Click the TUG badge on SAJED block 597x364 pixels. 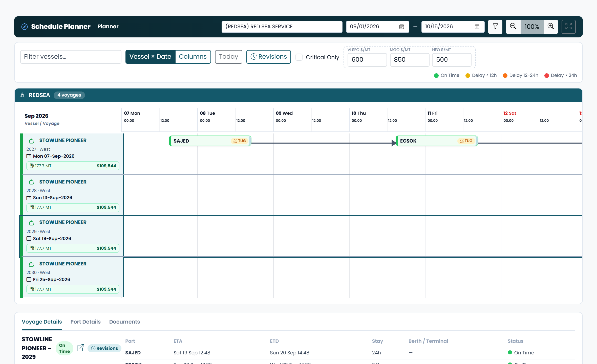[240, 141]
